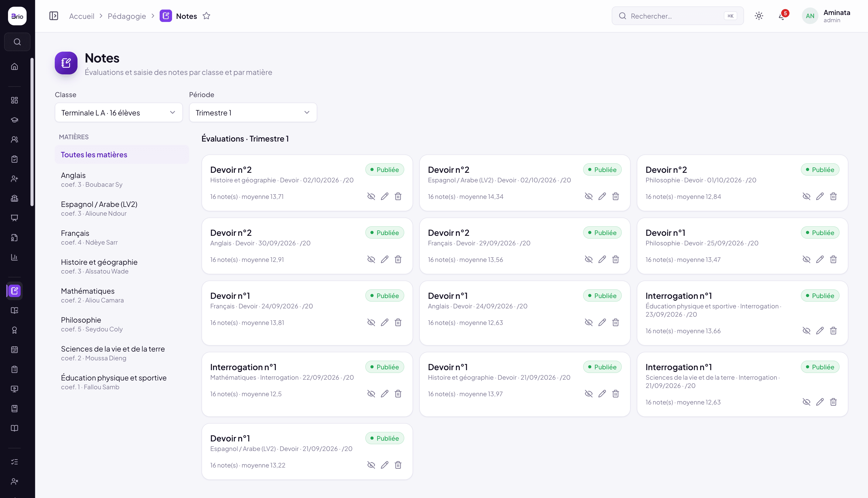
Task: Open the Classe dropdown Terminale L A
Action: [119, 113]
